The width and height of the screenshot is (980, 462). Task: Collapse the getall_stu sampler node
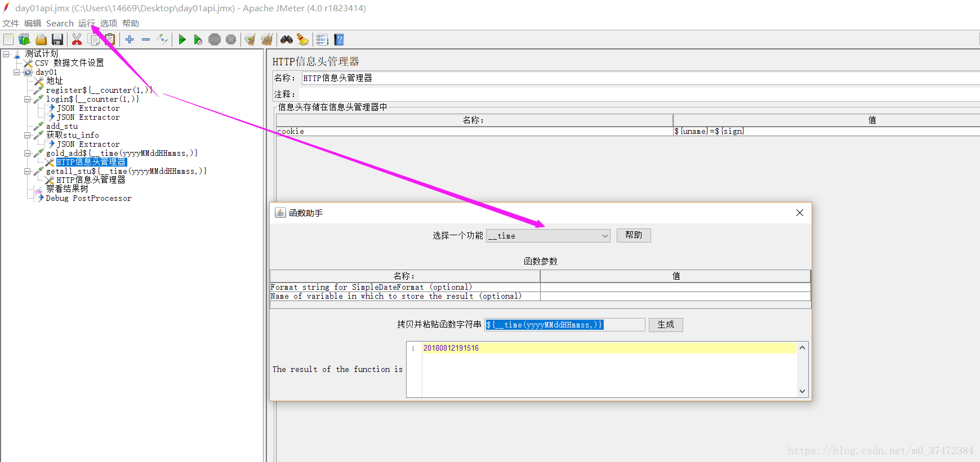[28, 171]
